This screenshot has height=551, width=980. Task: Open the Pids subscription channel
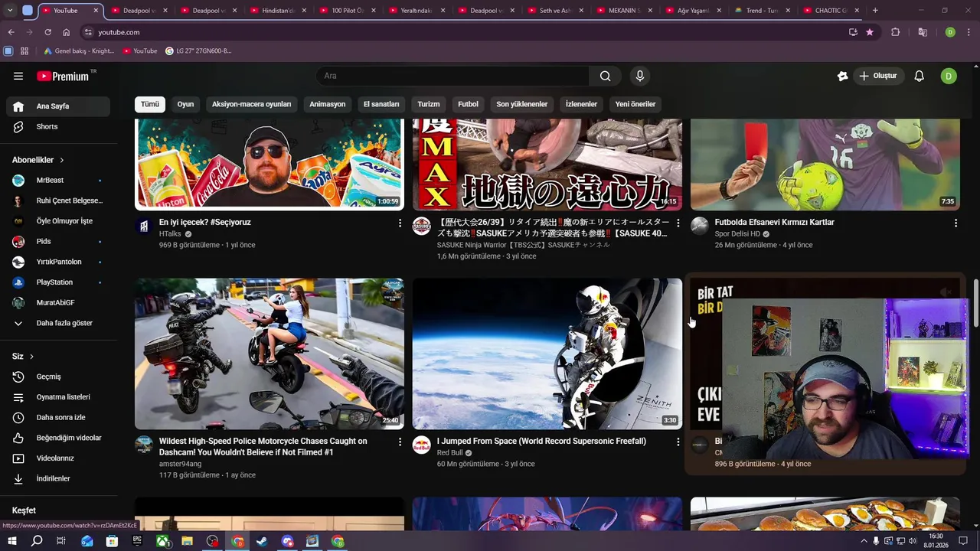pos(58,241)
